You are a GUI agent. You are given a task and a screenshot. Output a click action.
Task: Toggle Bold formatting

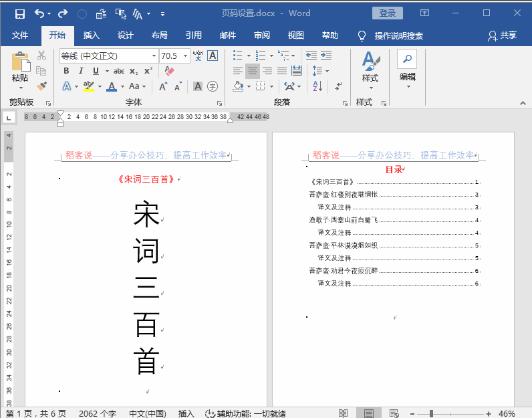(67, 71)
